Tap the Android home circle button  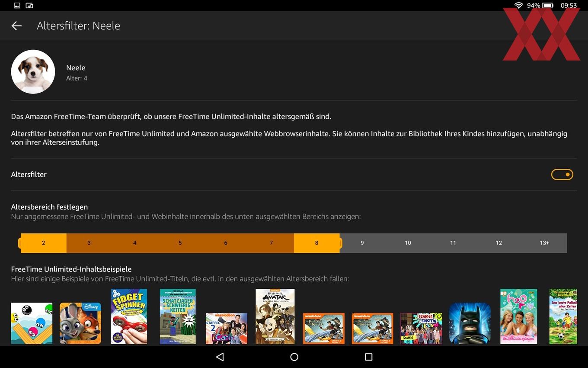click(294, 357)
